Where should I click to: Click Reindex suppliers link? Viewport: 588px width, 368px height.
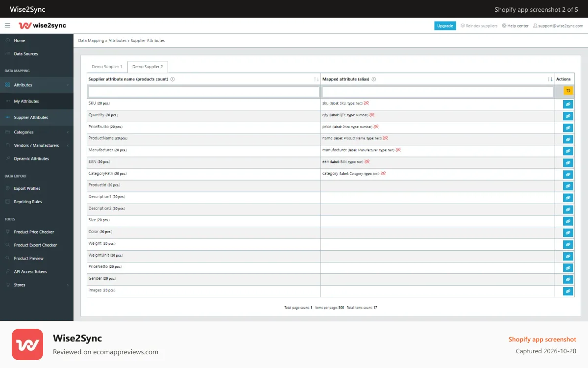(x=479, y=26)
